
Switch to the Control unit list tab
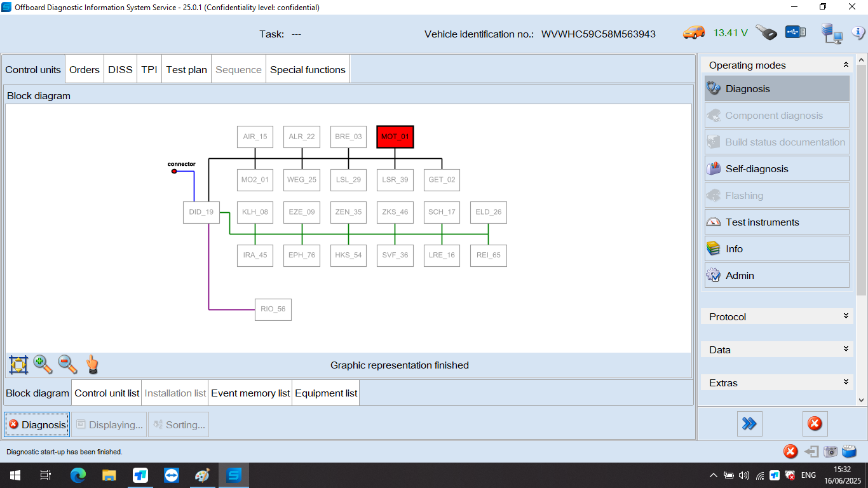tap(106, 393)
